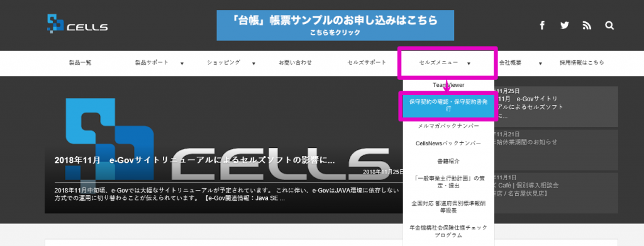Open the e-Govサイトリニューアル headline article
644x246 pixels.
pos(194,160)
